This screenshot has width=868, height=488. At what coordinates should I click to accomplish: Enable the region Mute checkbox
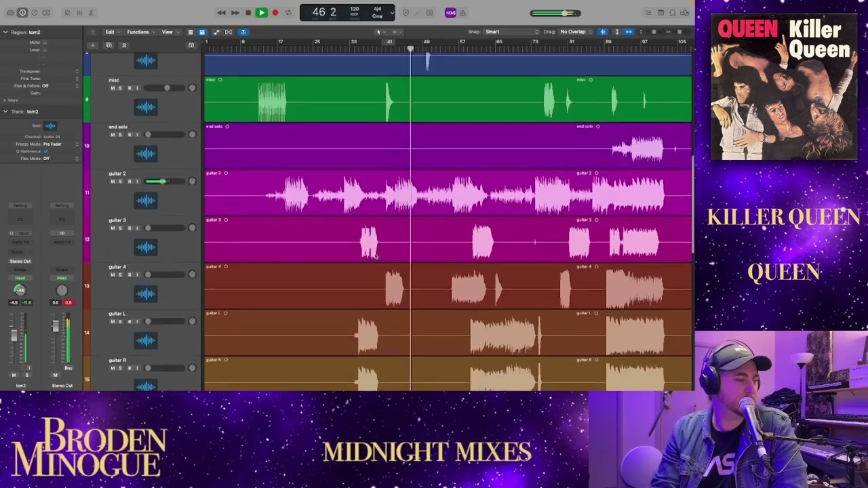[x=45, y=43]
